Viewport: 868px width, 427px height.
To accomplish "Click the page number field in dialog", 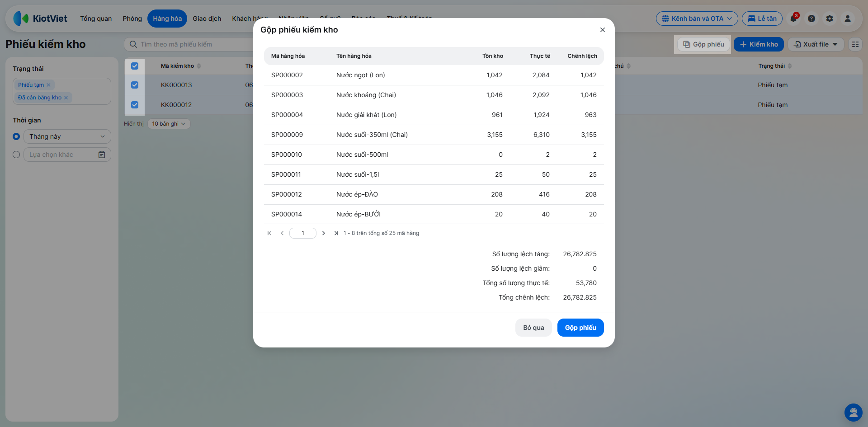I will (x=303, y=233).
